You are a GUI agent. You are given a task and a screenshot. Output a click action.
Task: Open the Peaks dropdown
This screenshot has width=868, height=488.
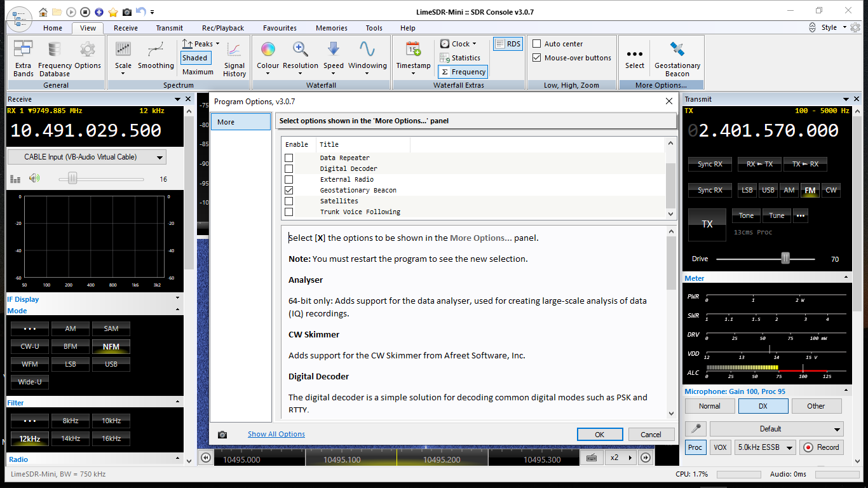point(200,44)
